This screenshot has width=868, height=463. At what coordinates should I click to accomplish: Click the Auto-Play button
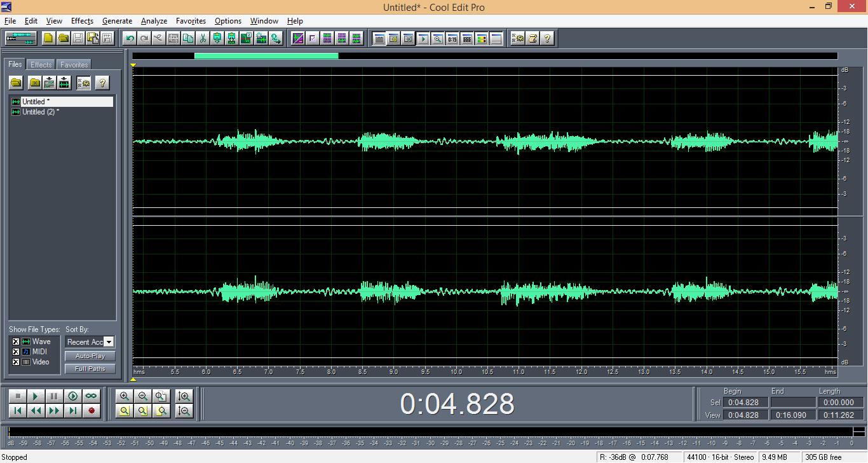[90, 356]
